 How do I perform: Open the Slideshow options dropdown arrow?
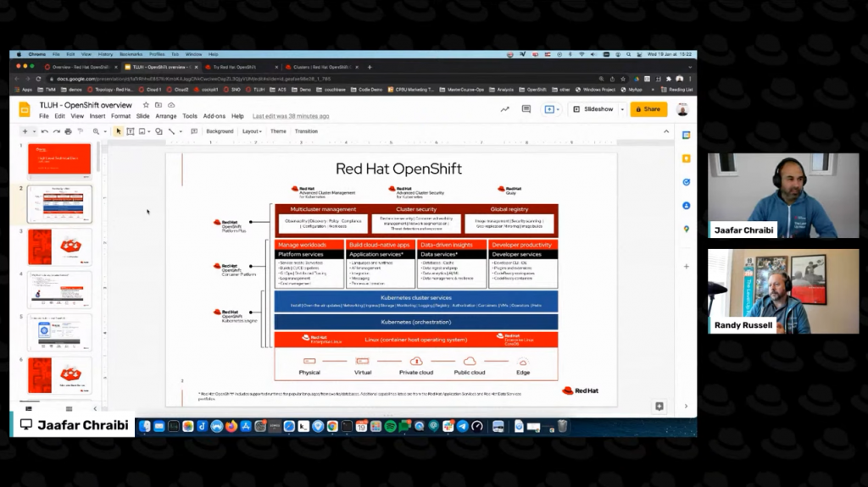click(x=622, y=109)
